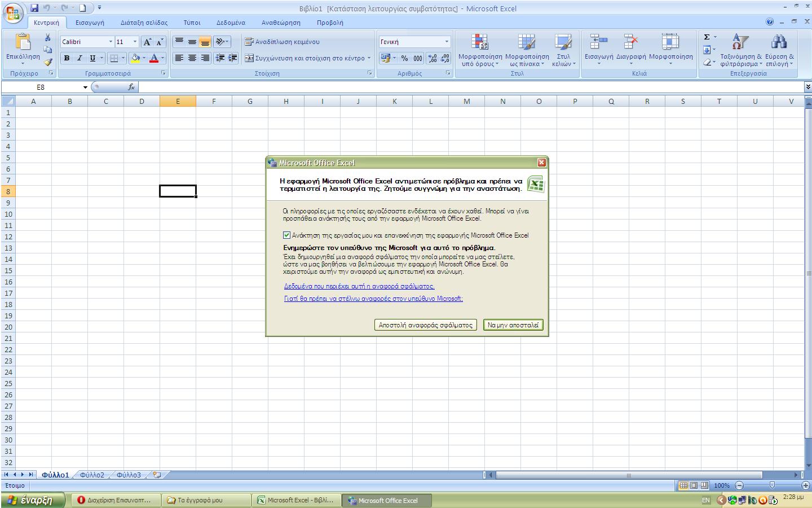Click the Increase Decimal icon
This screenshot has width=812, height=508.
[x=433, y=58]
